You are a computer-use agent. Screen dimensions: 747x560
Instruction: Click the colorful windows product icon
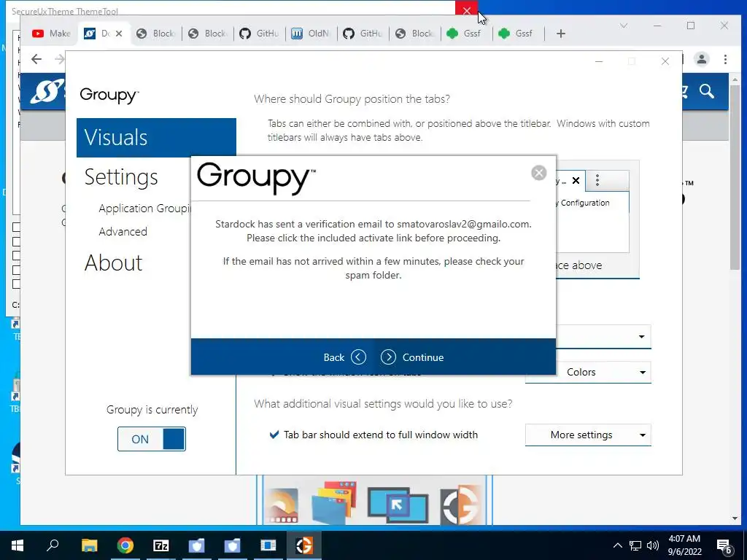point(333,502)
